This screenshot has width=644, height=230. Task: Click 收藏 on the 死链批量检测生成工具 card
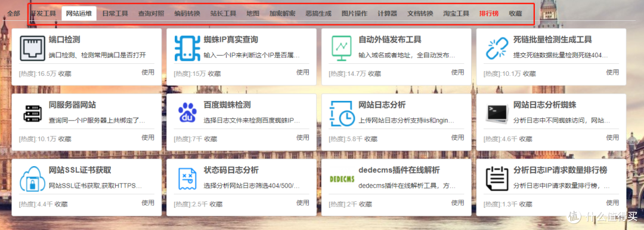coord(530,73)
